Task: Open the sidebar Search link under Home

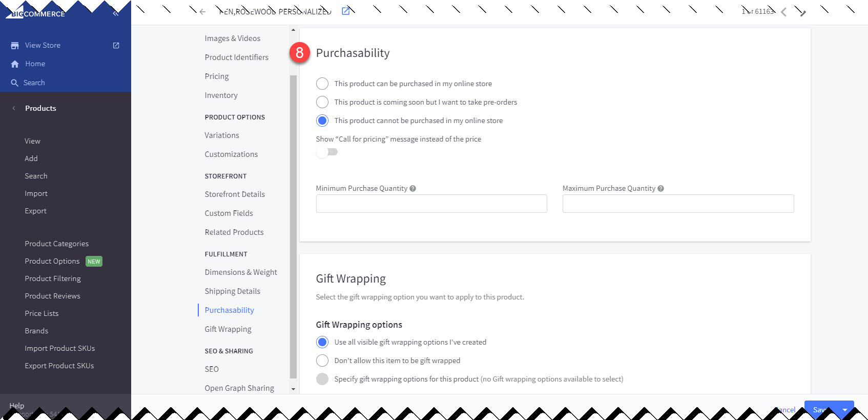Action: [x=34, y=83]
